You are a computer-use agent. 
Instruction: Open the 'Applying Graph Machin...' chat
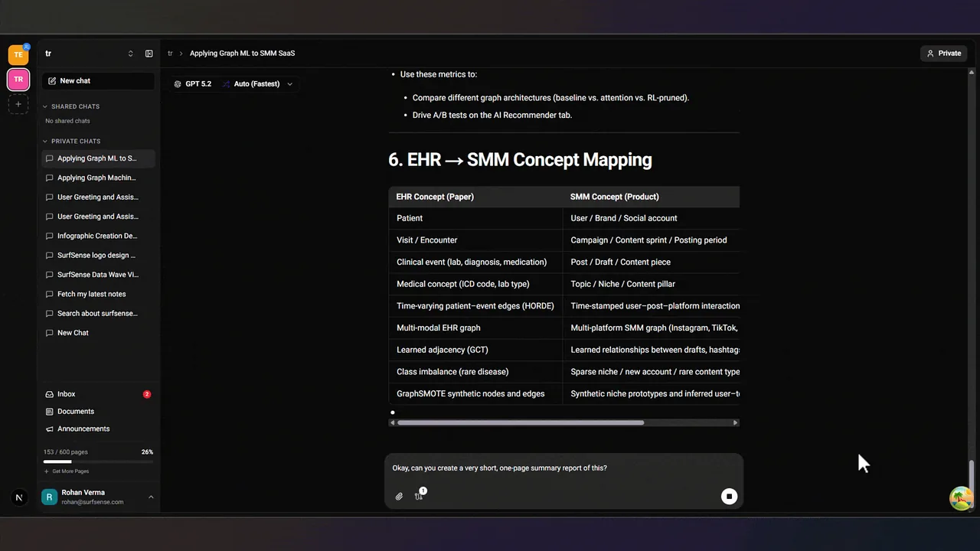click(x=99, y=178)
